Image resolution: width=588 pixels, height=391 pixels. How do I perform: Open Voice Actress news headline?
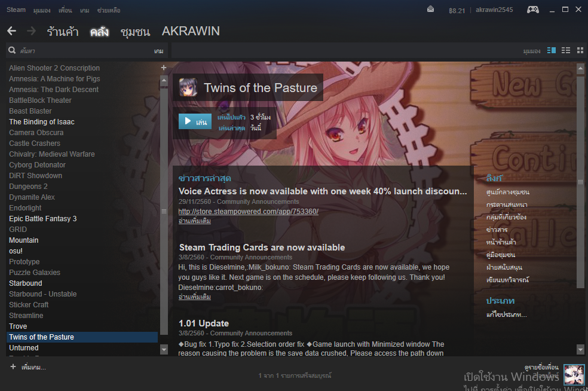tap(323, 191)
